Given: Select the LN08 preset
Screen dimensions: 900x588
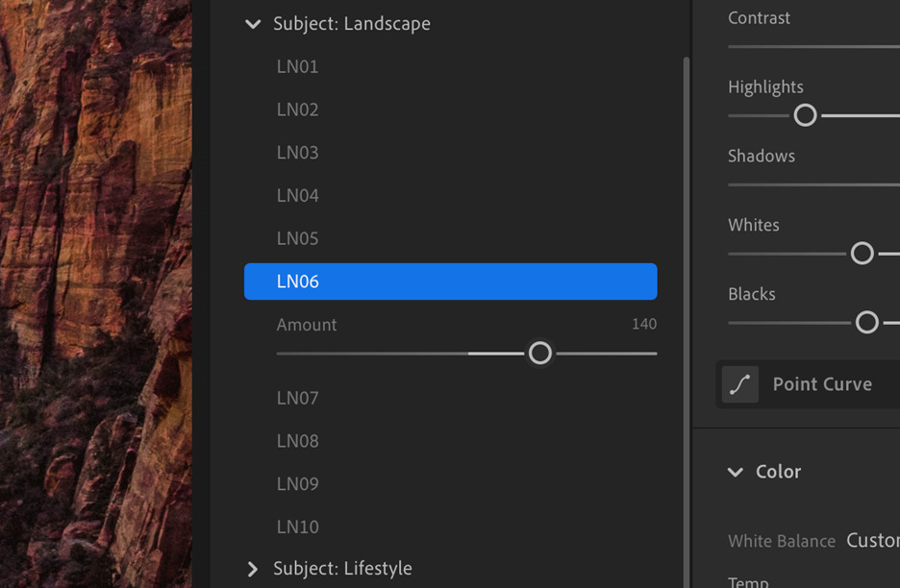Looking at the screenshot, I should point(297,440).
